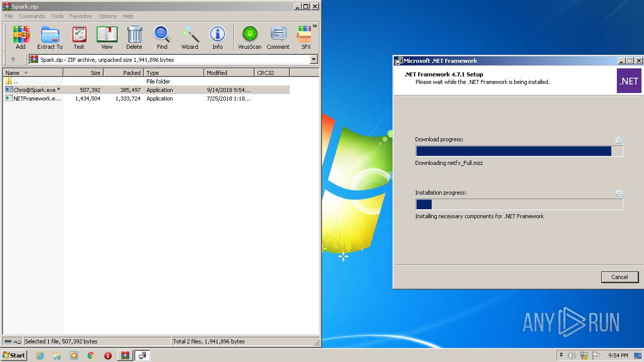Click the Extract To toolbar icon
The image size is (644, 362).
click(x=50, y=38)
